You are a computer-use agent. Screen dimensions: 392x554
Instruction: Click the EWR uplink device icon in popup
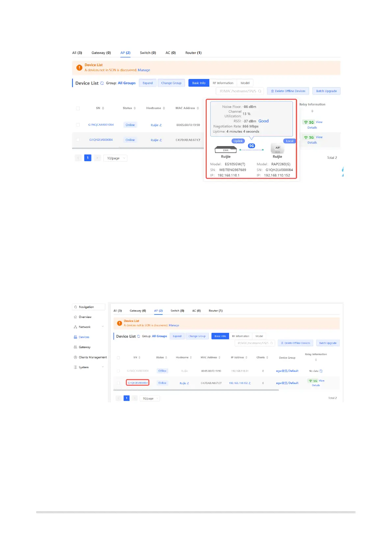[226, 150]
